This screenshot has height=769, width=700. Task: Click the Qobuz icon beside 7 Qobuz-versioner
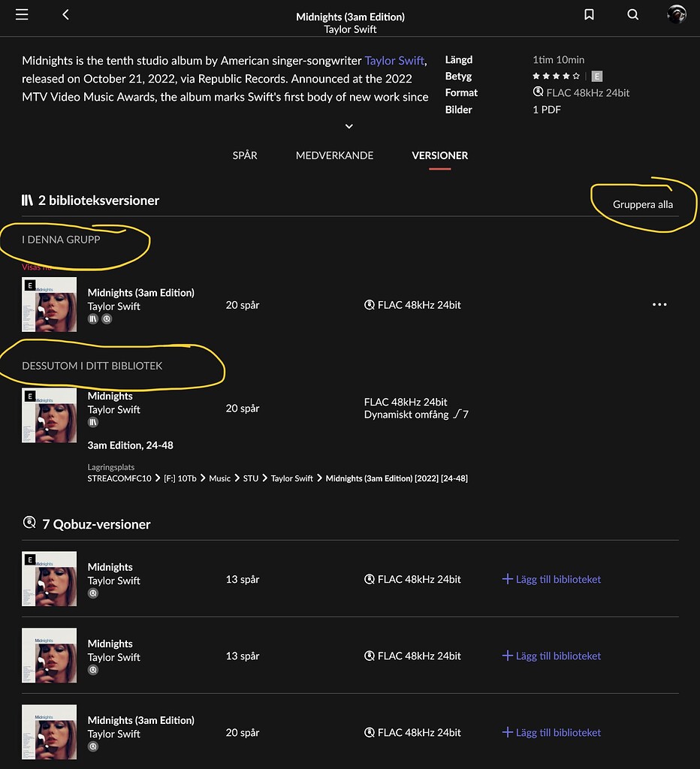[x=29, y=523]
